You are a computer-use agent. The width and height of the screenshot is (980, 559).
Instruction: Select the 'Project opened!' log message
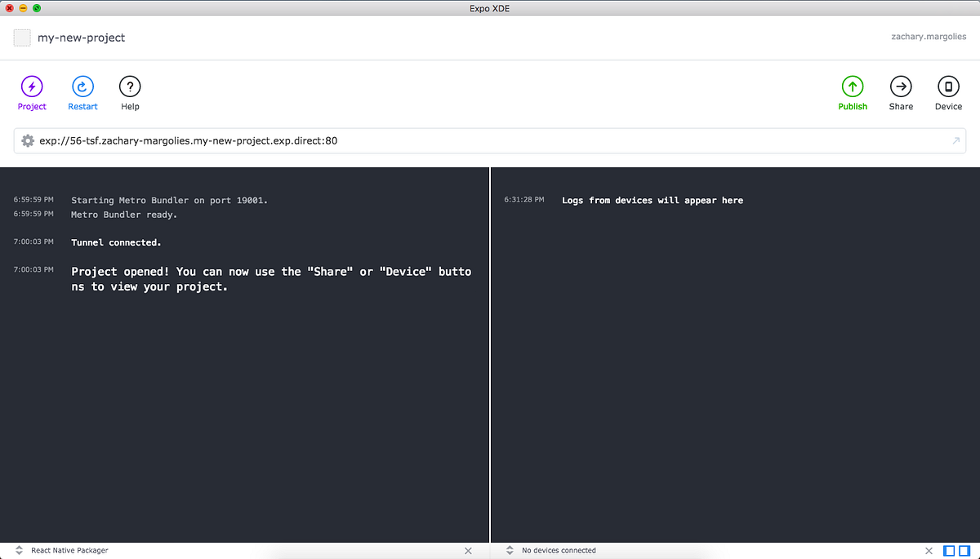coord(271,279)
